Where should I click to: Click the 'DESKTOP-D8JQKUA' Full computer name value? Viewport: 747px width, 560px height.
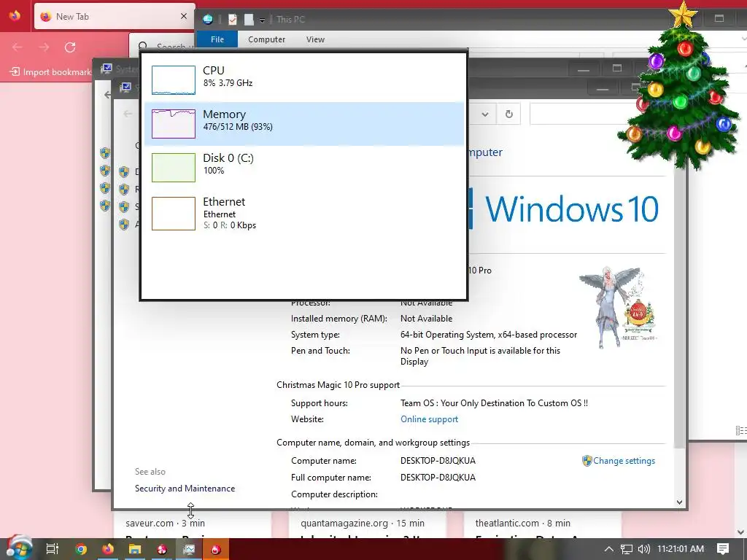(438, 477)
